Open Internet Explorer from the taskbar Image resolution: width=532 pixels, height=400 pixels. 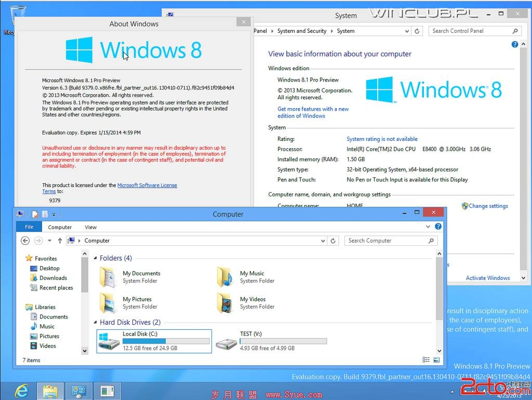coord(22,391)
